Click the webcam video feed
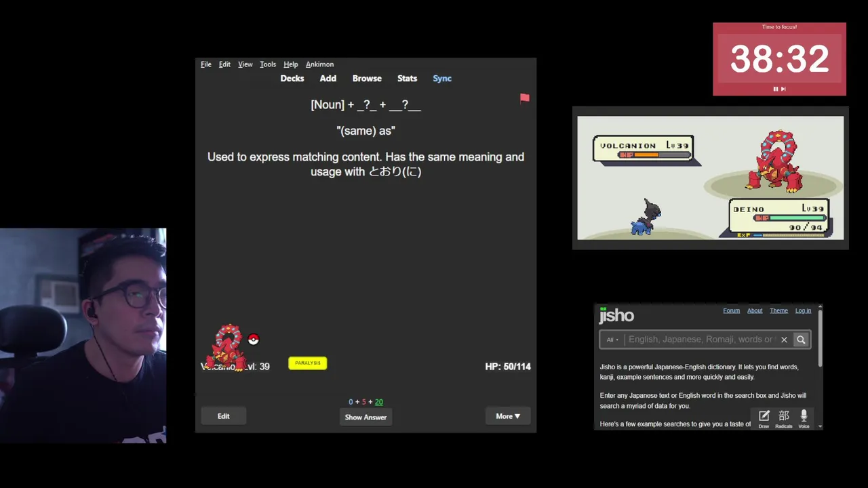The image size is (868, 488). [83, 335]
